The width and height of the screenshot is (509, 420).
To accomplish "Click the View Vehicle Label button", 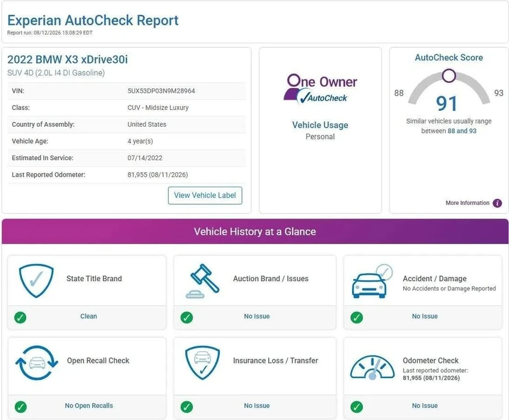I will (205, 195).
